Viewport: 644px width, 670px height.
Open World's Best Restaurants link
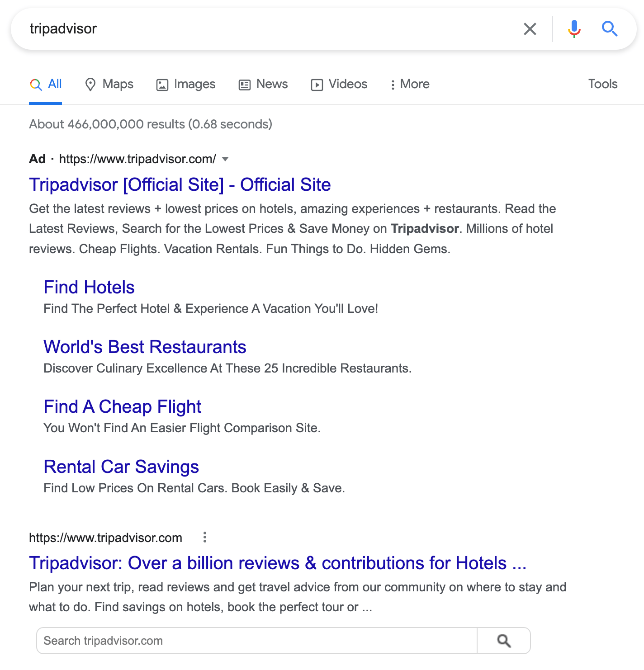tap(145, 347)
